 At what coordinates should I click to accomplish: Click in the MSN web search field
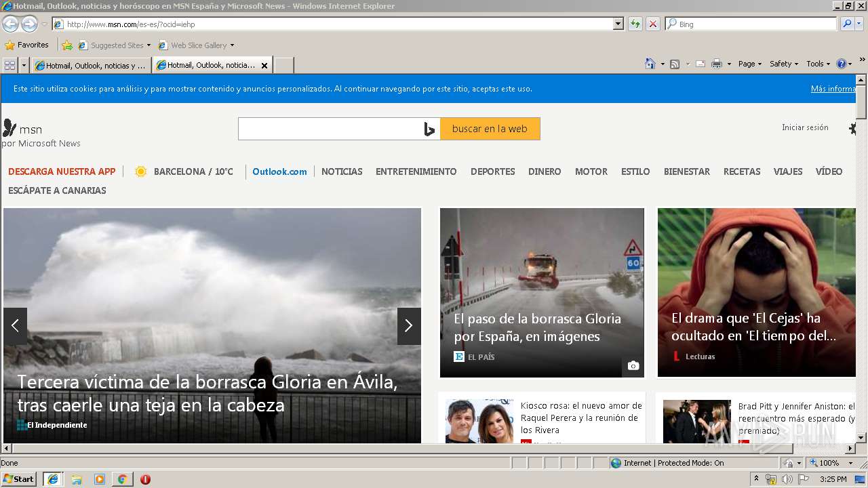pos(330,129)
